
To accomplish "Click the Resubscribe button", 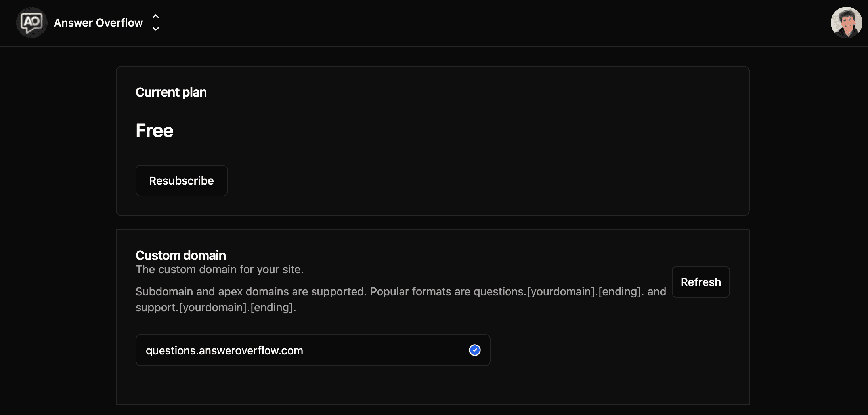I will point(181,181).
